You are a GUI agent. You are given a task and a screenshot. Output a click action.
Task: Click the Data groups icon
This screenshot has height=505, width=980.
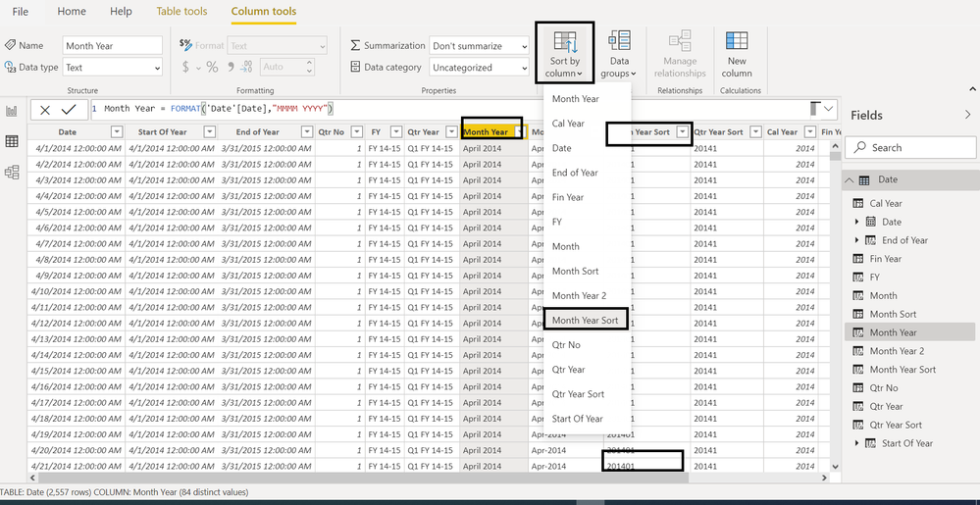pos(619,41)
